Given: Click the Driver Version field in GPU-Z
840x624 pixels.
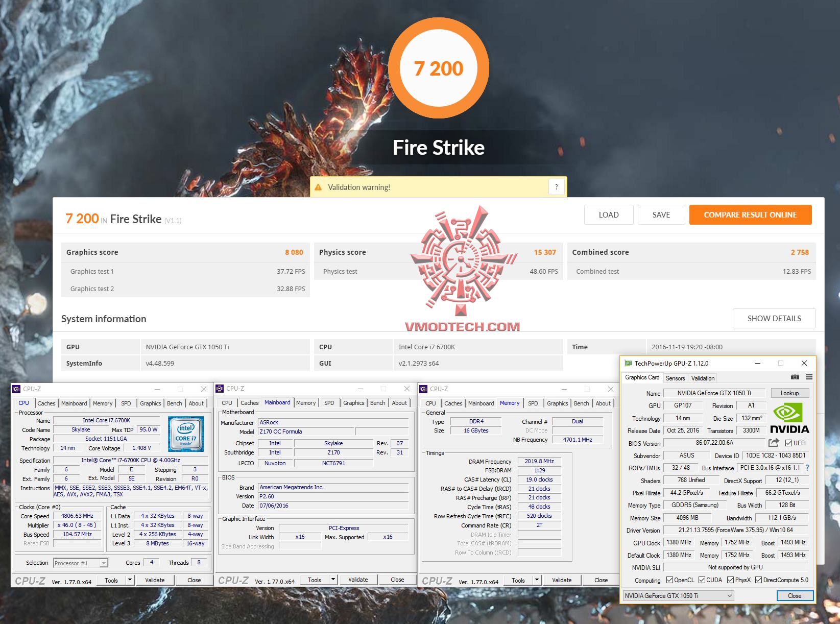Looking at the screenshot, I should 735,530.
